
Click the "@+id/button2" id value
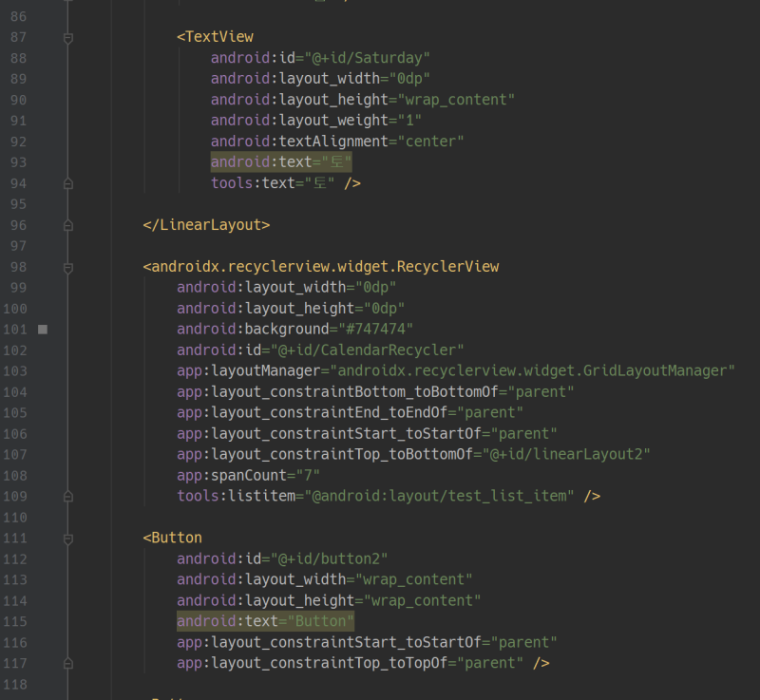coord(329,559)
